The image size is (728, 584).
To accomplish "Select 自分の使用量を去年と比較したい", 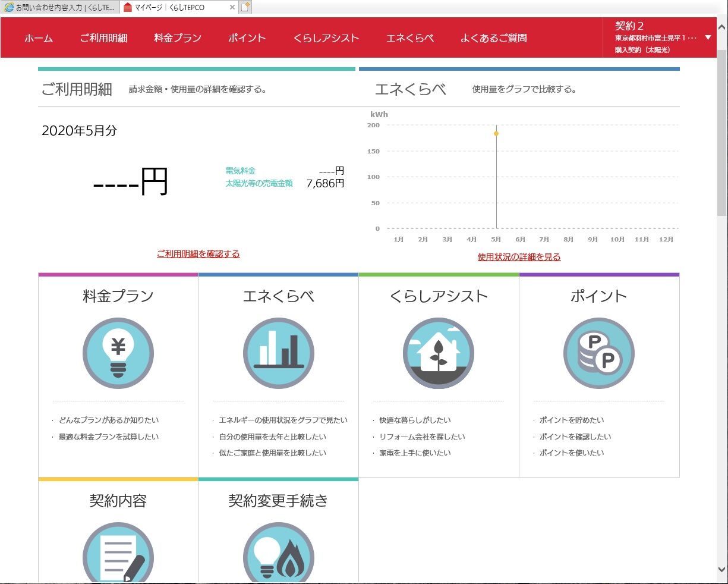I will pos(273,437).
